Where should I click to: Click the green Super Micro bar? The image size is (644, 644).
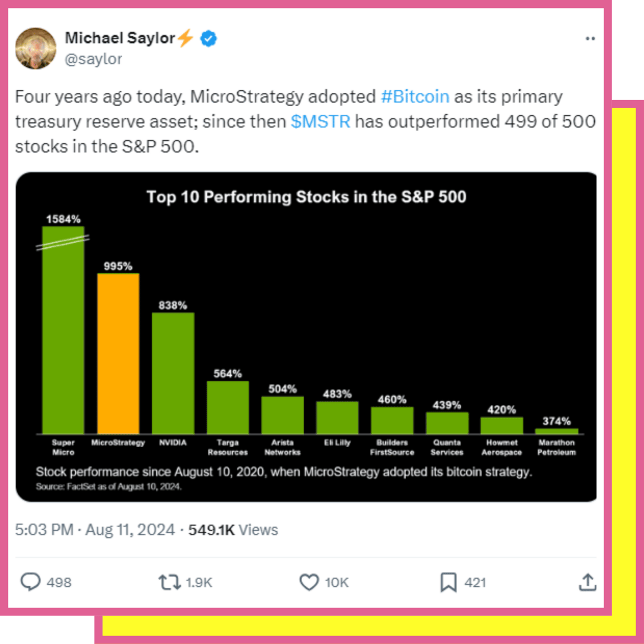63,339
